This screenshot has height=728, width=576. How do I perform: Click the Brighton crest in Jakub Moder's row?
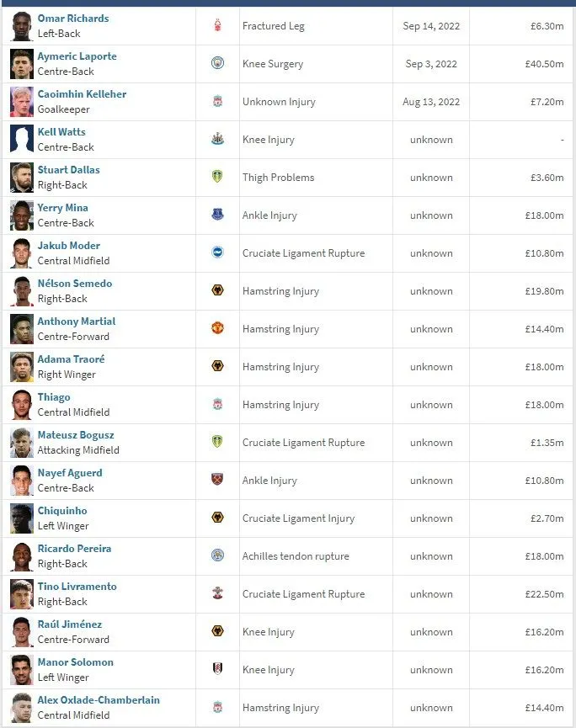pyautogui.click(x=217, y=253)
